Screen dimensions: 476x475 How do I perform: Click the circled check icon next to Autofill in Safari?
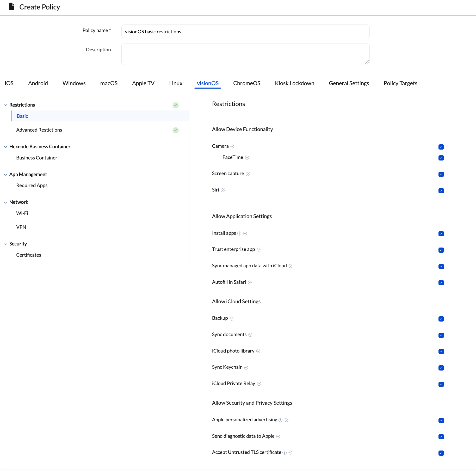point(250,282)
